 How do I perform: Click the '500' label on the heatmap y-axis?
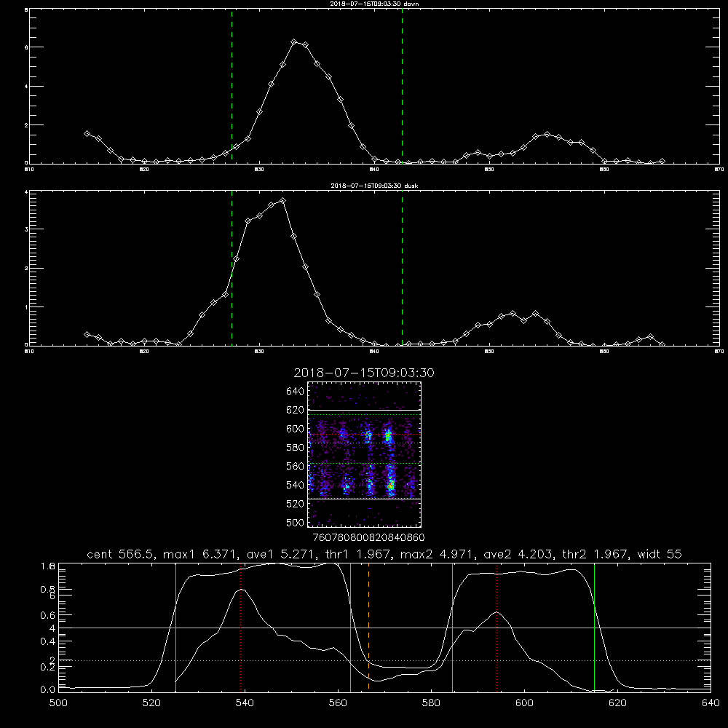[295, 522]
